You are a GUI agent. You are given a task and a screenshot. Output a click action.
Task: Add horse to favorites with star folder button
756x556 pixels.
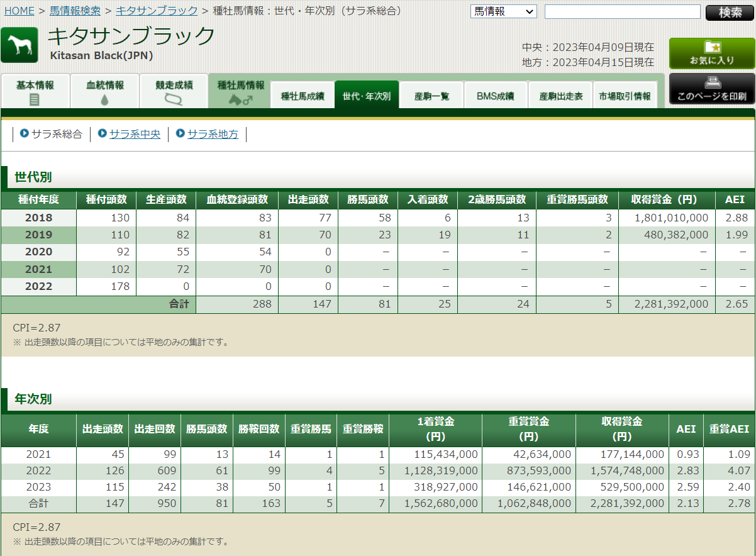click(x=712, y=53)
